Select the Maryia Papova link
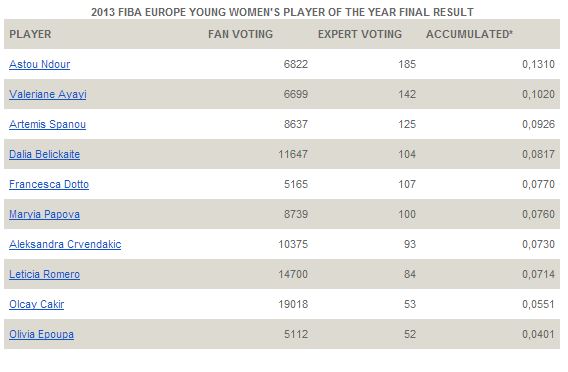 coord(45,214)
